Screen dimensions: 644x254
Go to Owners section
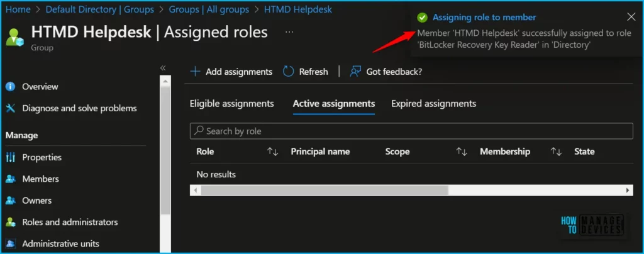pos(37,201)
